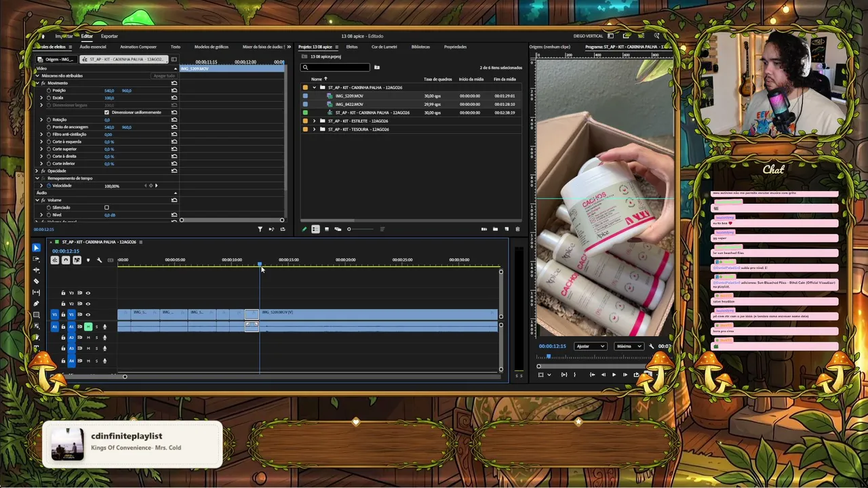Open the Bibliotecas panel tab
Screen dimensions: 868x488
[x=420, y=47]
